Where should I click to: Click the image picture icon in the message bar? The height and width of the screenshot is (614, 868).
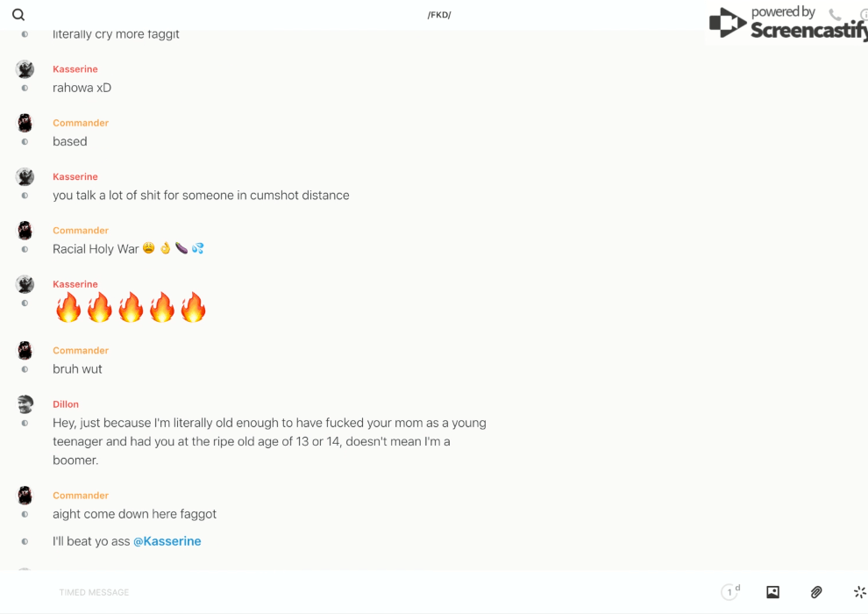[x=772, y=592]
